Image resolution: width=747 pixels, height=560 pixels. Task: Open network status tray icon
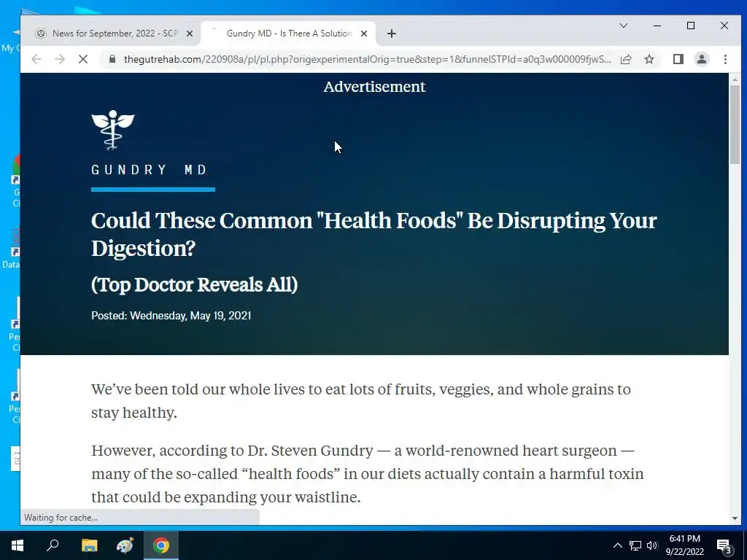(x=635, y=545)
